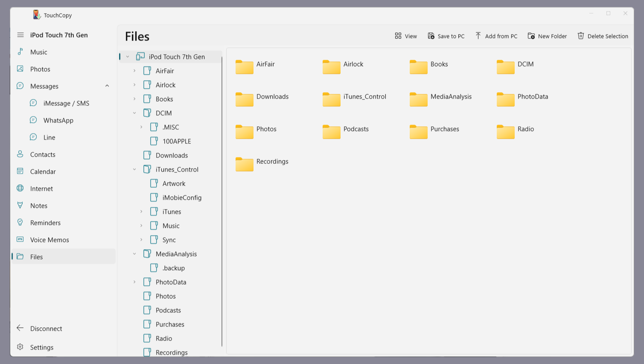
Task: Expand the Airlock tree node
Action: coord(134,85)
